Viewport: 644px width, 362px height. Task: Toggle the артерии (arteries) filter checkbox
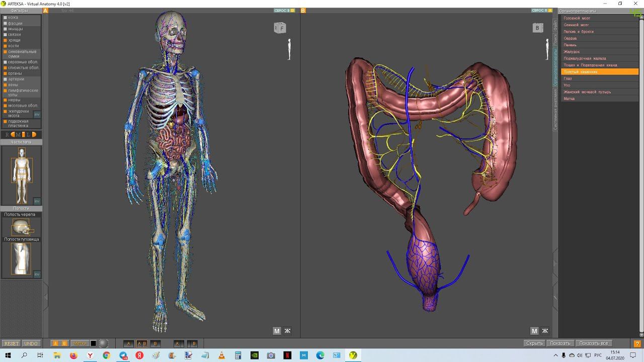[6, 79]
